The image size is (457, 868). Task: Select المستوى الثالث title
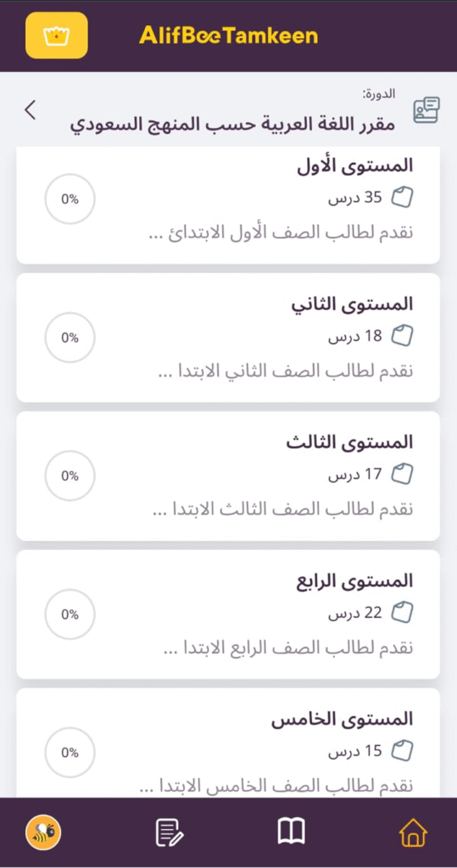350,442
